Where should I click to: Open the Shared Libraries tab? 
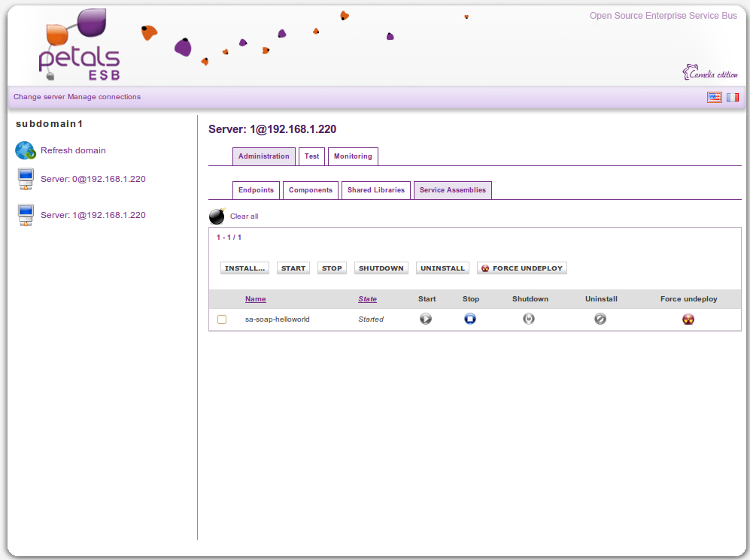tap(375, 190)
